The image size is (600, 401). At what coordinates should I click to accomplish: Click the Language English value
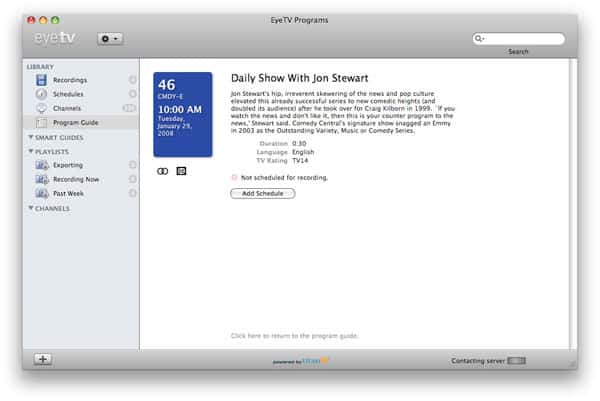click(x=303, y=152)
